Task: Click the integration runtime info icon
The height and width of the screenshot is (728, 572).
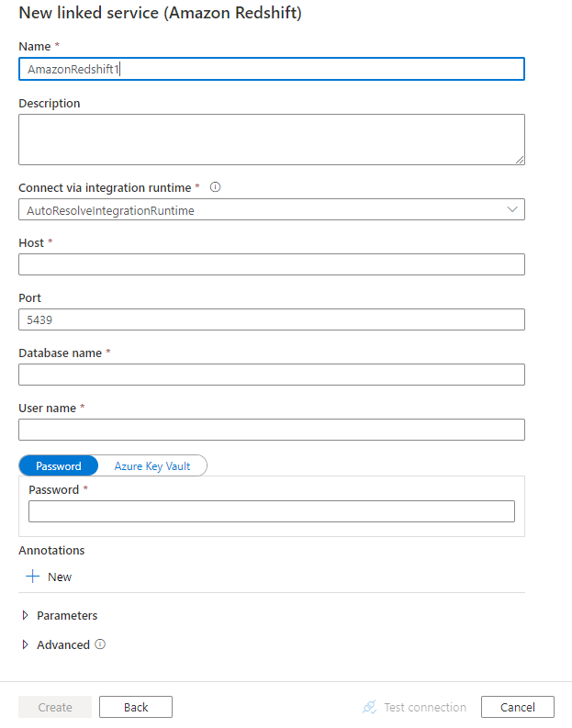Action: click(216, 187)
